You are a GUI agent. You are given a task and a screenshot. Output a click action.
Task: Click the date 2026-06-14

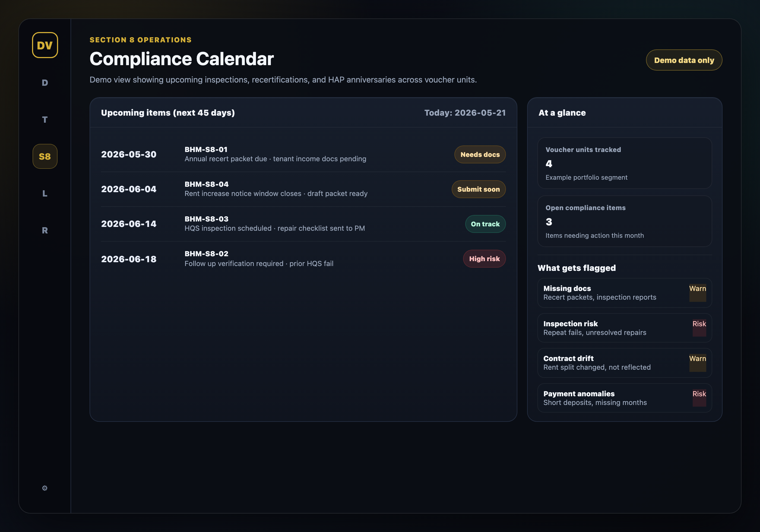coord(129,224)
